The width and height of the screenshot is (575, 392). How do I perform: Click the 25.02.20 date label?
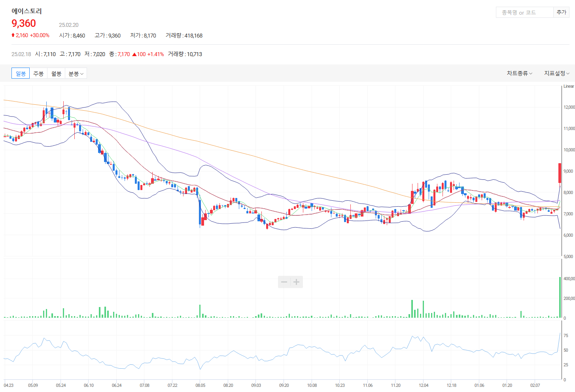pyautogui.click(x=69, y=25)
